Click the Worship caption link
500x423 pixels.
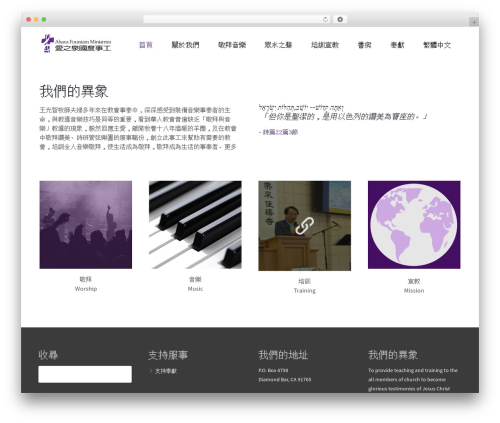[x=86, y=289]
